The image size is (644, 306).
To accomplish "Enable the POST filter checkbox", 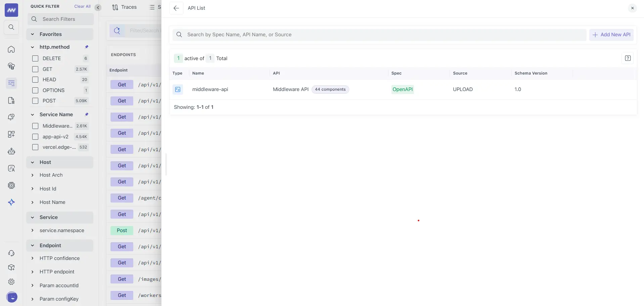I will tap(35, 101).
